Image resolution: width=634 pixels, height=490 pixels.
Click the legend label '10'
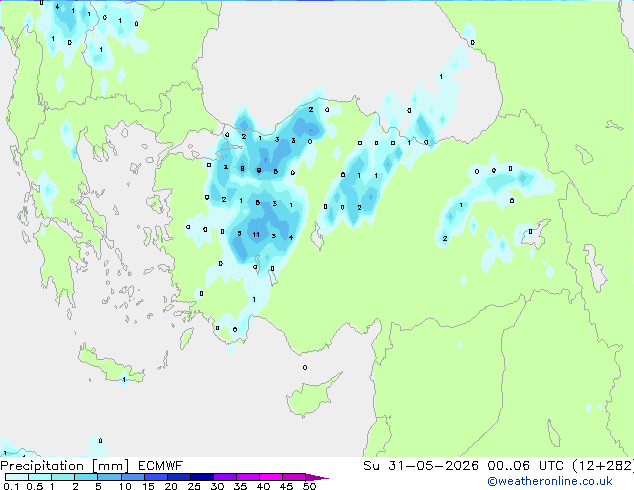(x=125, y=486)
